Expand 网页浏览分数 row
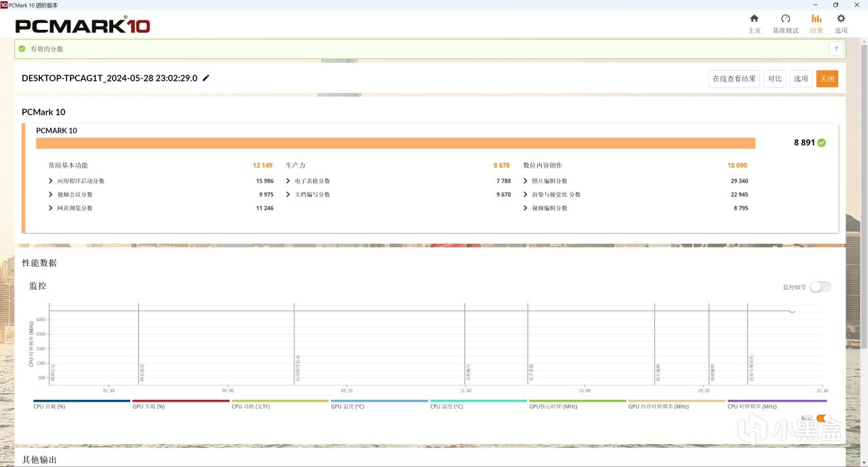Viewport: 868px width, 467px height. [x=51, y=208]
